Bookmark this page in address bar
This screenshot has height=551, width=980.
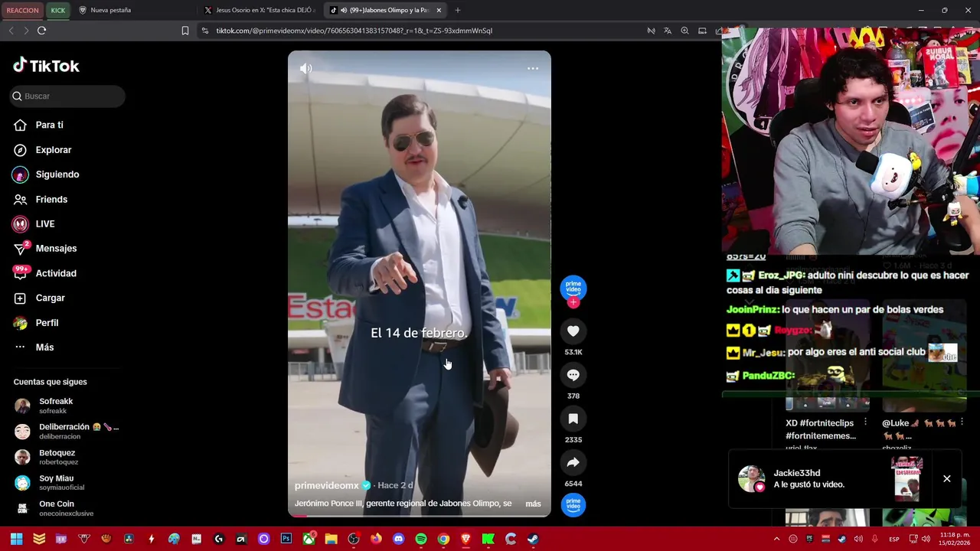(185, 31)
